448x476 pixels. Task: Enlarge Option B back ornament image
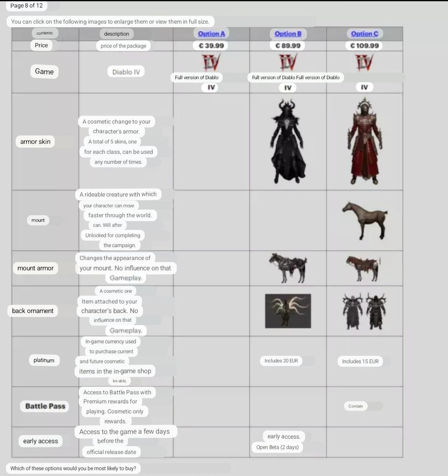(288, 311)
